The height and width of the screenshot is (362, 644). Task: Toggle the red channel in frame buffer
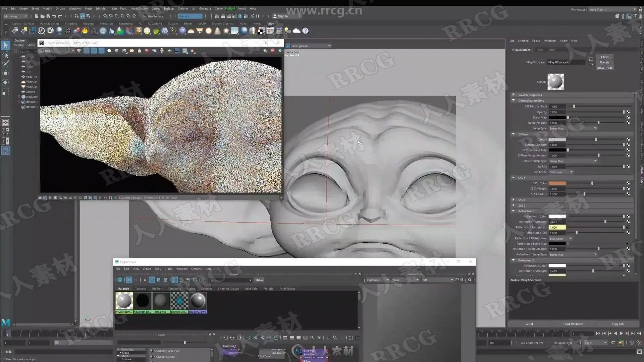(87, 51)
